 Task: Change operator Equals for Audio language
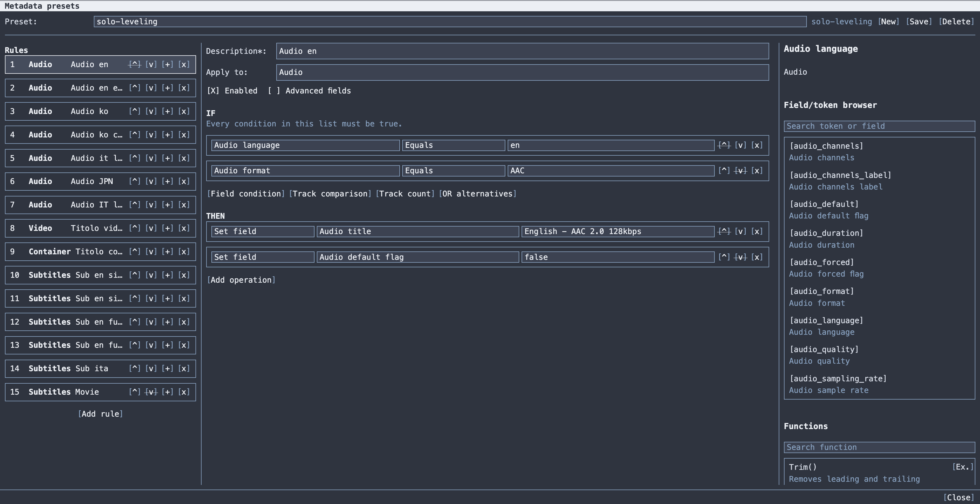(x=454, y=145)
